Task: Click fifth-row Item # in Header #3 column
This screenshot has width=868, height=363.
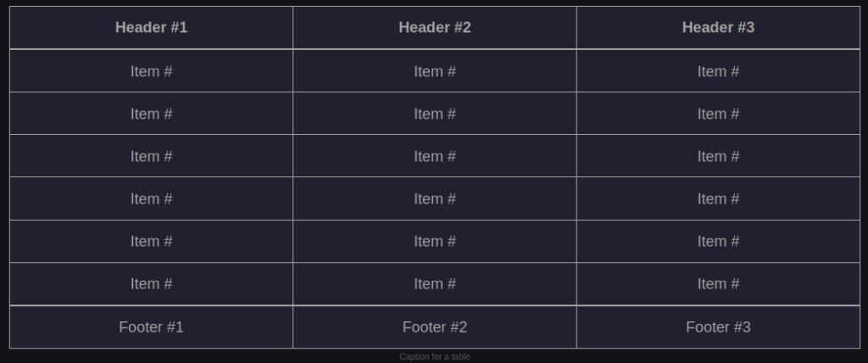Action: [x=718, y=241]
